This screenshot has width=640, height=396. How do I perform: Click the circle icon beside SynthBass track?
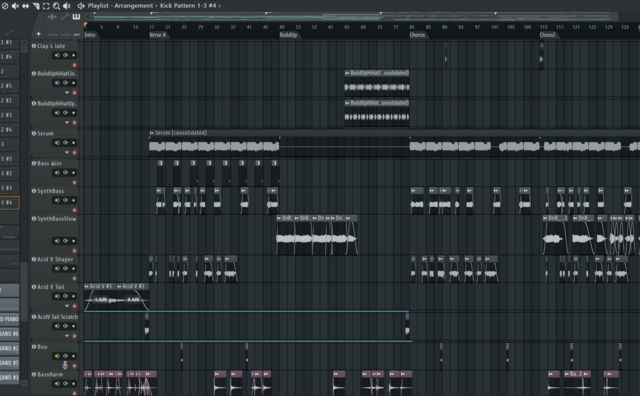[34, 191]
